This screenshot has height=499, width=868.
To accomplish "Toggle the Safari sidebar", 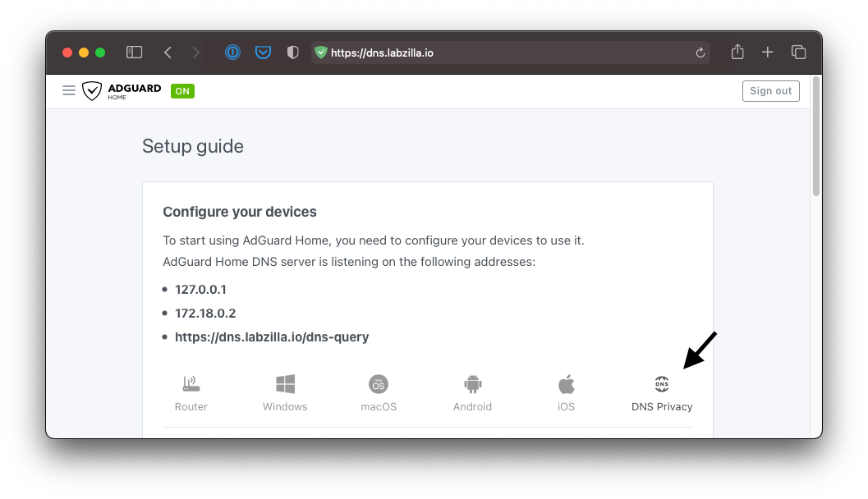I will coord(134,53).
